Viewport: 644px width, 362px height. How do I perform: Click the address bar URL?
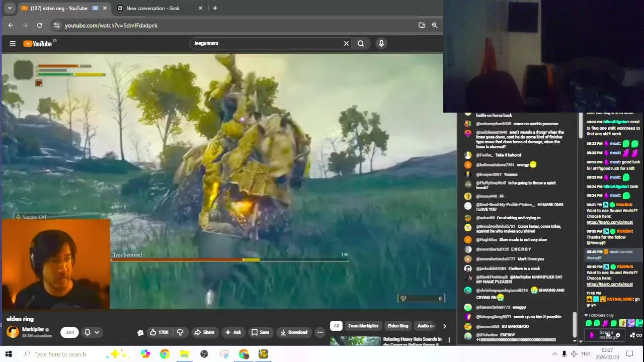(x=111, y=25)
